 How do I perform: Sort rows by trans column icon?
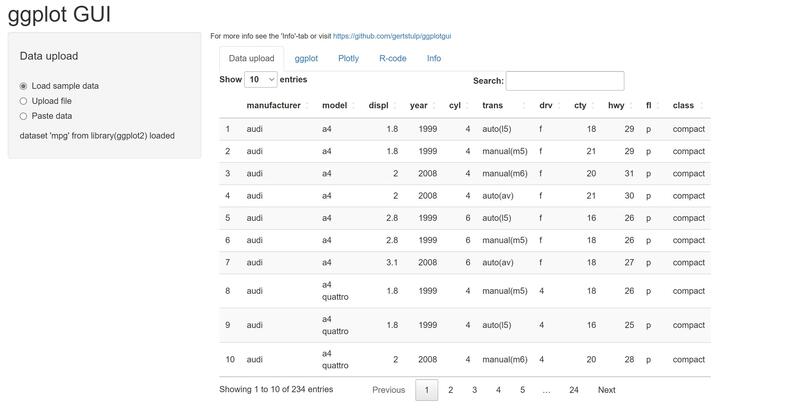(523, 106)
